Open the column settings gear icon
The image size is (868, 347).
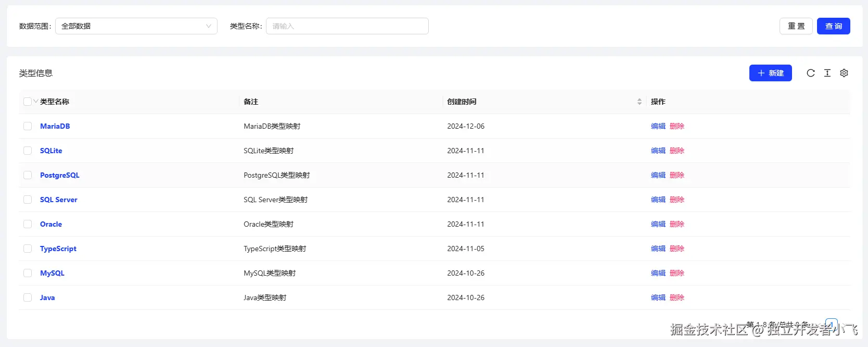click(x=844, y=73)
